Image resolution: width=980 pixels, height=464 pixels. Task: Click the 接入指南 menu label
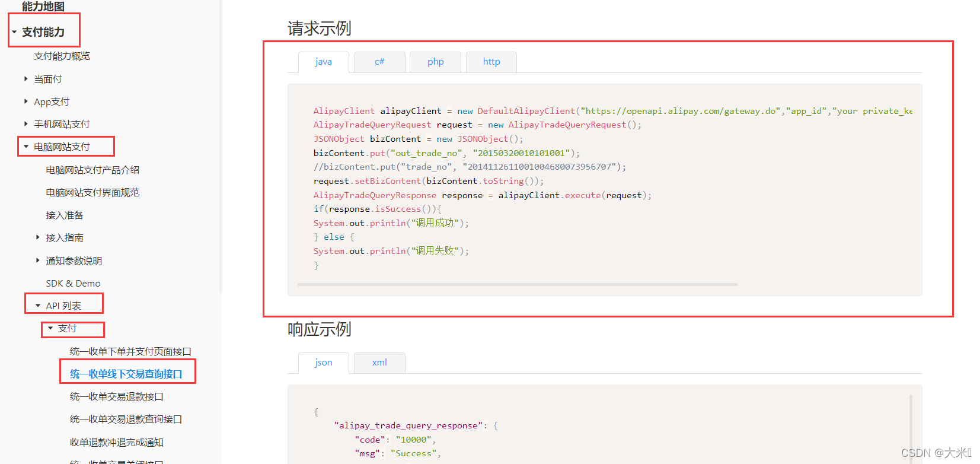coord(65,237)
